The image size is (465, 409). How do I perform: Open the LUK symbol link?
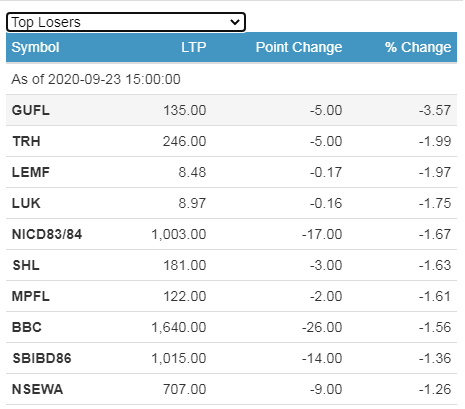[26, 203]
